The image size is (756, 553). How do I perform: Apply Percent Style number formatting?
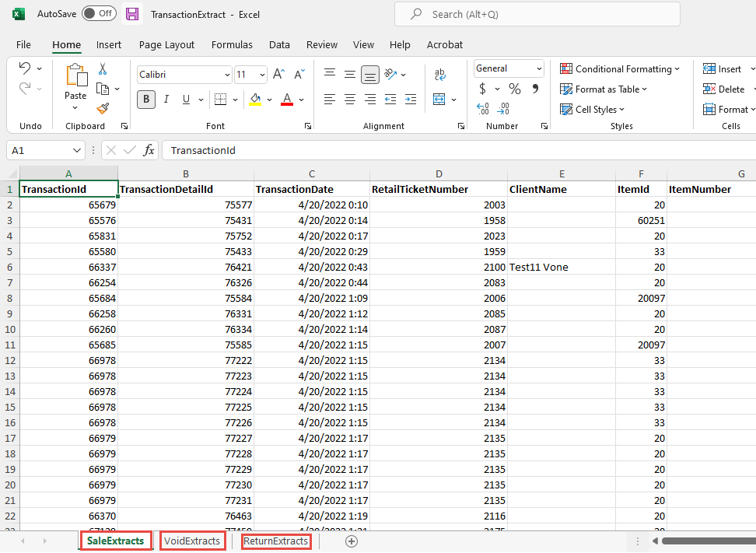[514, 89]
